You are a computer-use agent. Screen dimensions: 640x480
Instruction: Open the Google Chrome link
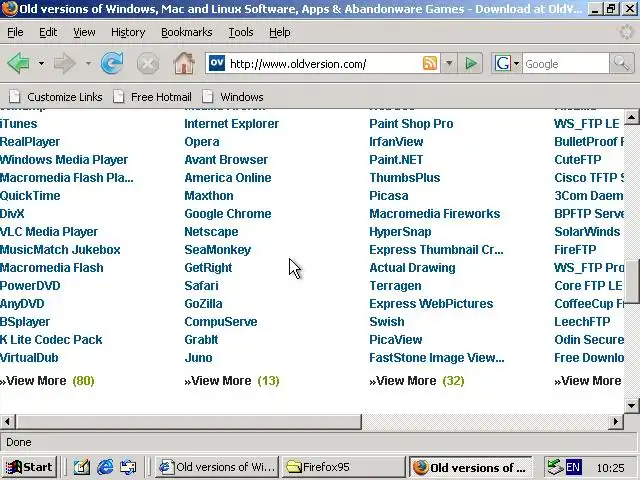coord(228,213)
